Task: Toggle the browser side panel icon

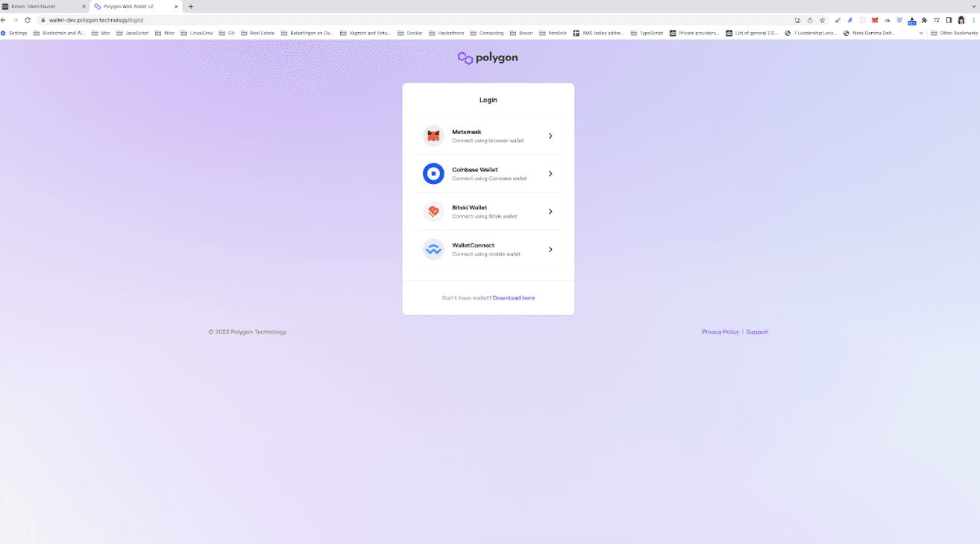Action: pyautogui.click(x=949, y=20)
